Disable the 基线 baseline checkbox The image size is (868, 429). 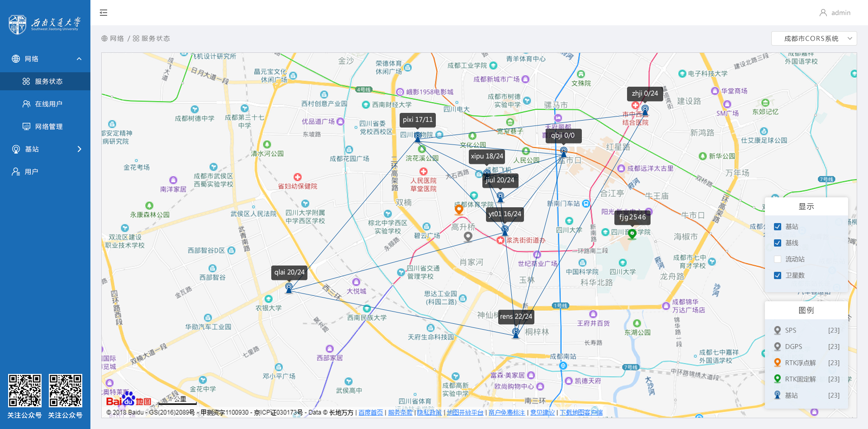point(778,243)
